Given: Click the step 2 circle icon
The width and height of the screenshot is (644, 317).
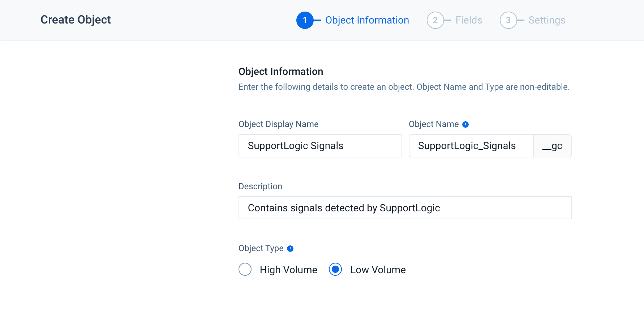Looking at the screenshot, I should click(435, 20).
